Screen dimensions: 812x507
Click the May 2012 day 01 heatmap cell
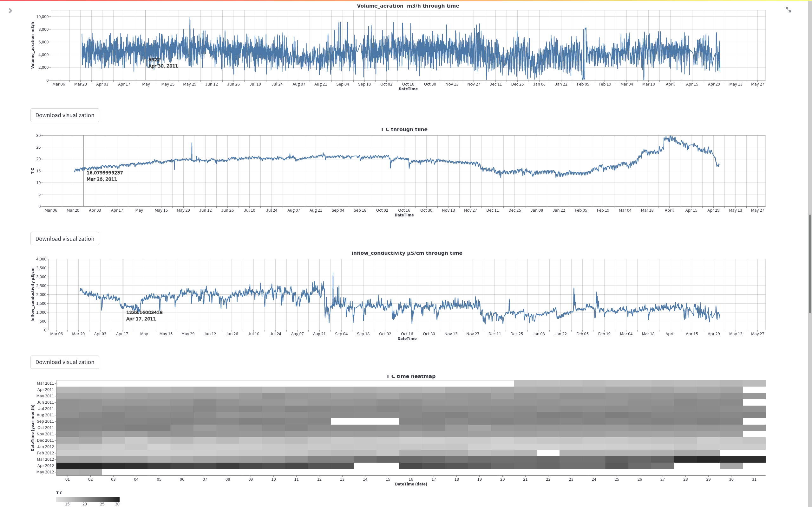tap(68, 472)
